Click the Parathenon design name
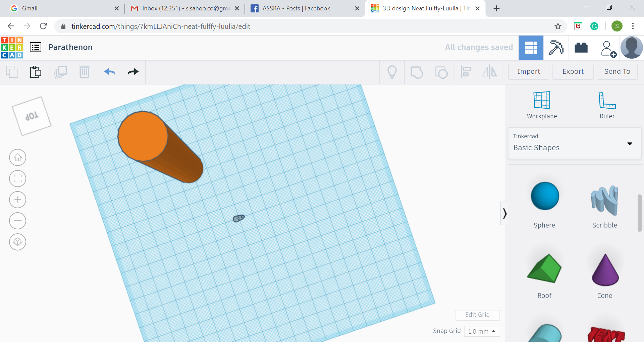The width and height of the screenshot is (644, 342). [x=70, y=47]
